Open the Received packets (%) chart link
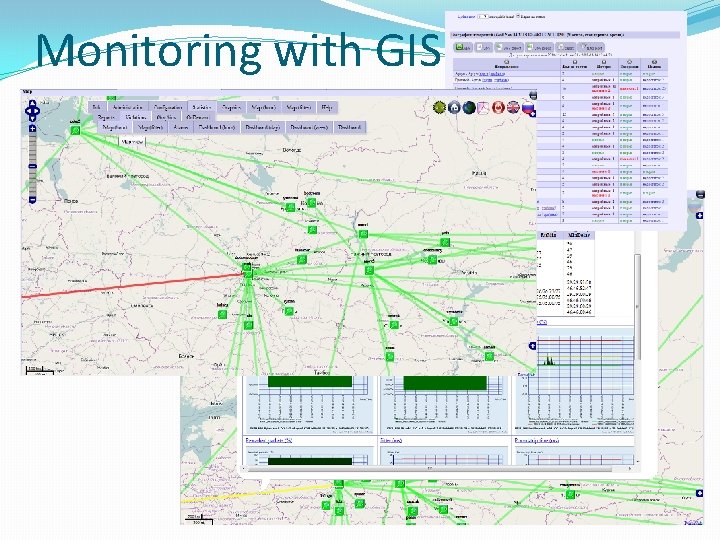 [269, 440]
